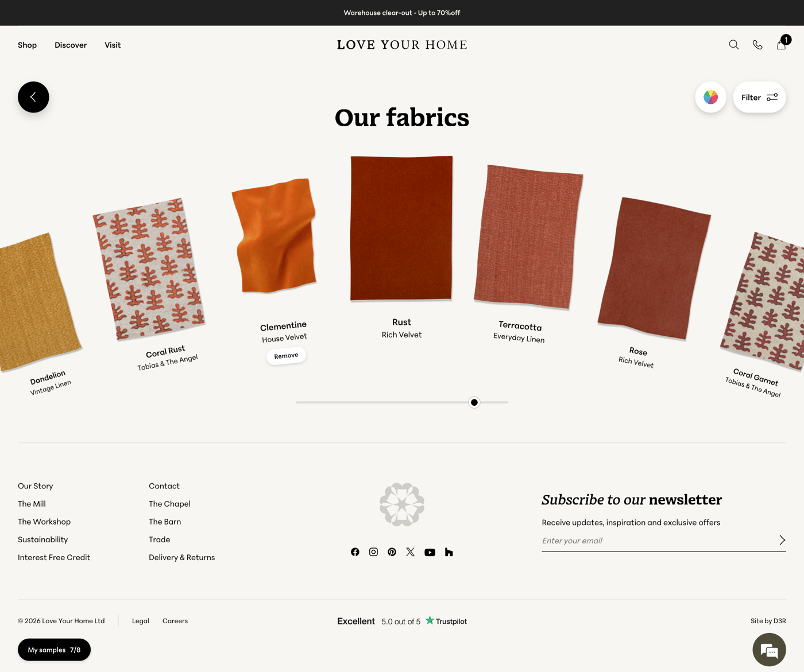Screen dimensions: 804x672
Task: Click the flower emblem logo in footer
Action: click(402, 504)
